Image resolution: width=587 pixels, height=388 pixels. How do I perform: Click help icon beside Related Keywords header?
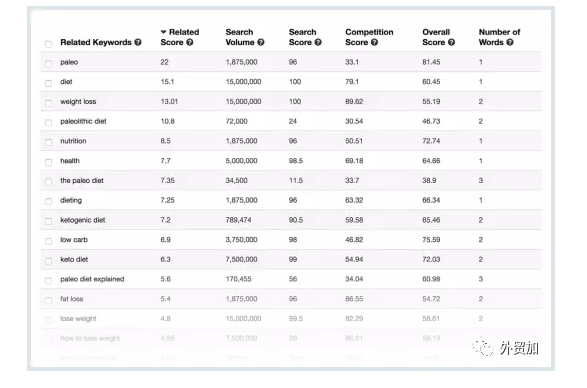[138, 42]
